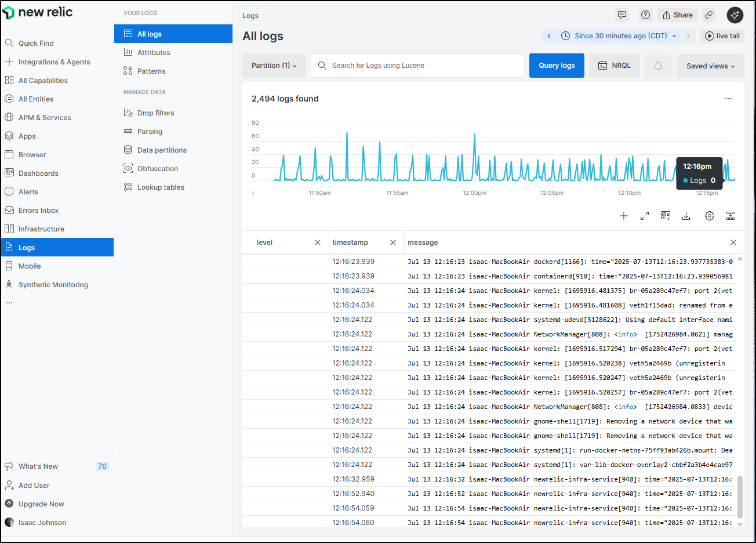756x543 pixels.
Task: Go to All Entities
Action: (57, 99)
